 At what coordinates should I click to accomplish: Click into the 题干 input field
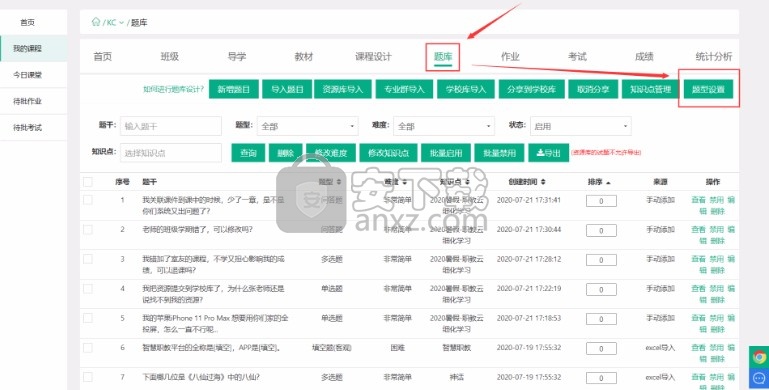tap(171, 126)
